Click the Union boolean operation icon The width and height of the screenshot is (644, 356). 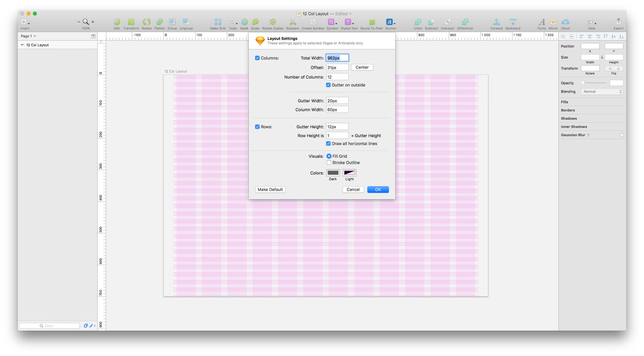pos(418,22)
